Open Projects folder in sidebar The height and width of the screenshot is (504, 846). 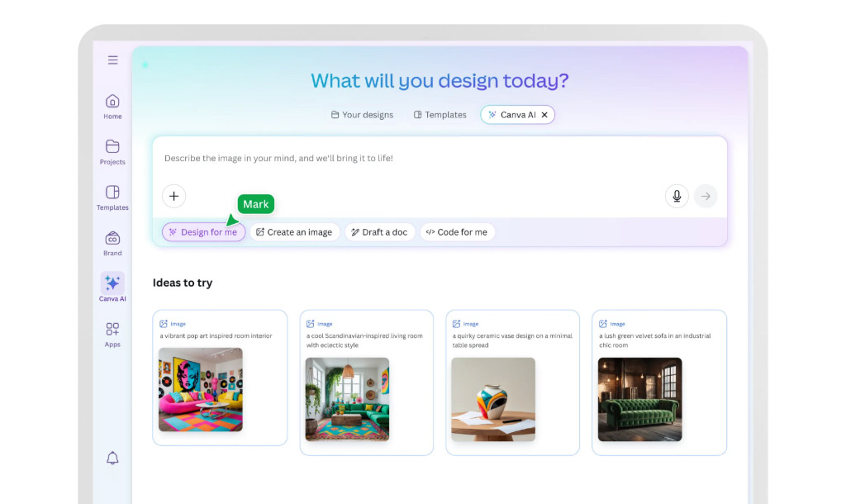(112, 152)
